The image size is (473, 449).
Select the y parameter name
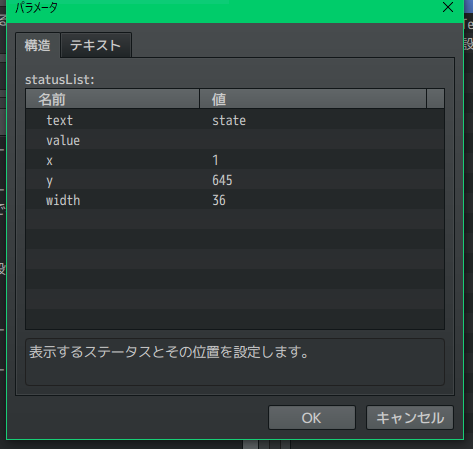point(50,181)
